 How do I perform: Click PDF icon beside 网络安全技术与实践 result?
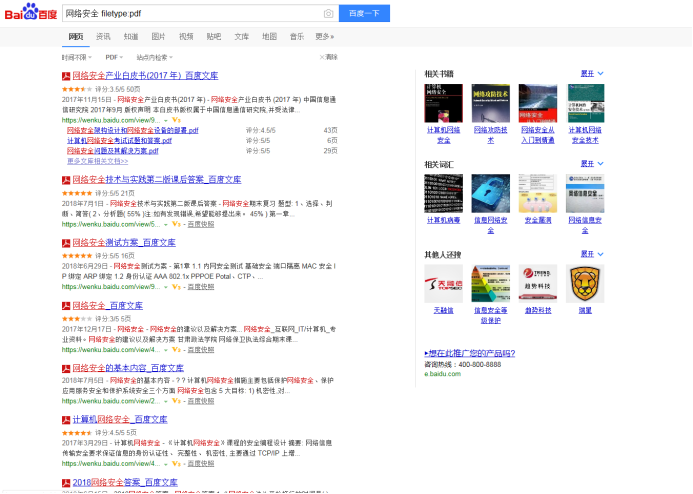[66, 180]
